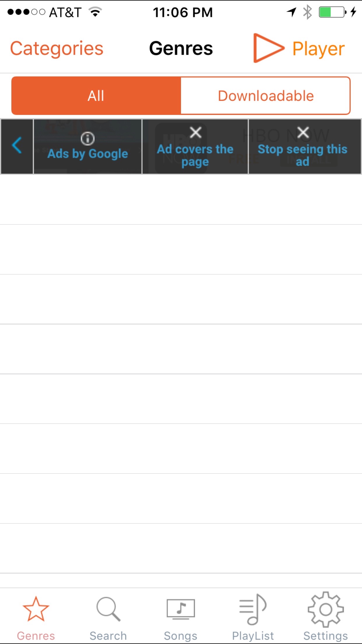Go back to Categories
The width and height of the screenshot is (362, 644).
[57, 48]
